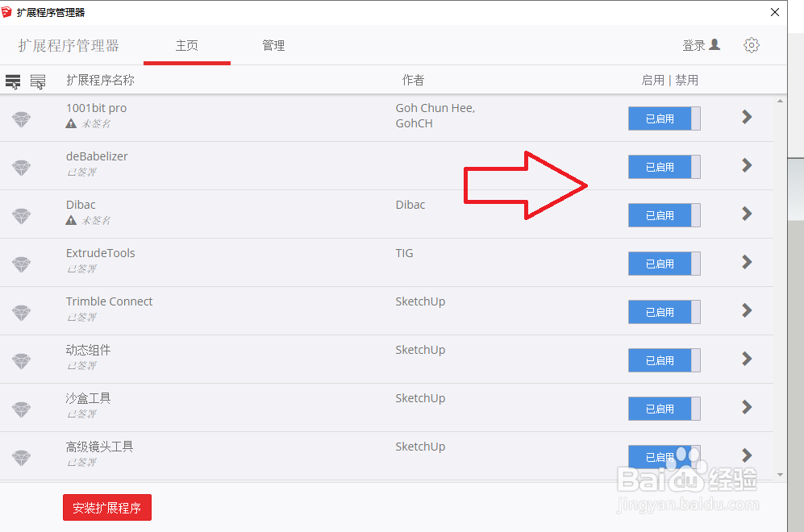Click the unsigned warning icon under Dibac
Viewport: 804px width, 532px height.
[x=71, y=220]
